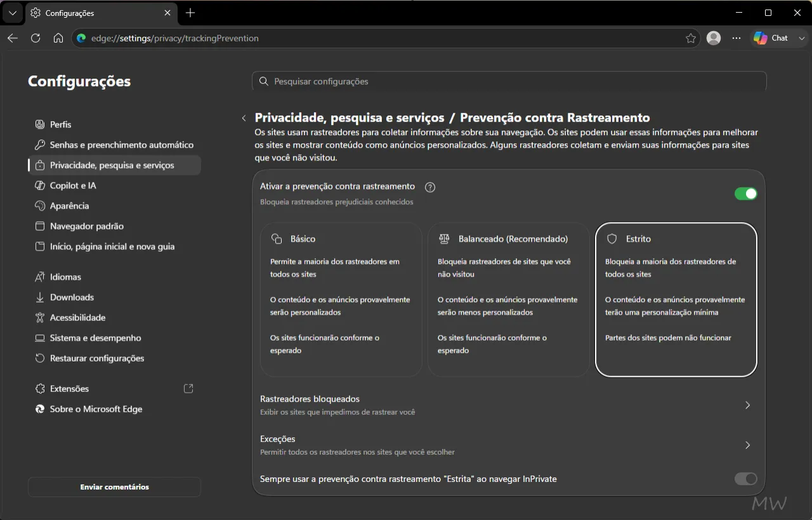The width and height of the screenshot is (812, 520).
Task: Click the lock icon beside Privacidade
Action: tap(40, 165)
